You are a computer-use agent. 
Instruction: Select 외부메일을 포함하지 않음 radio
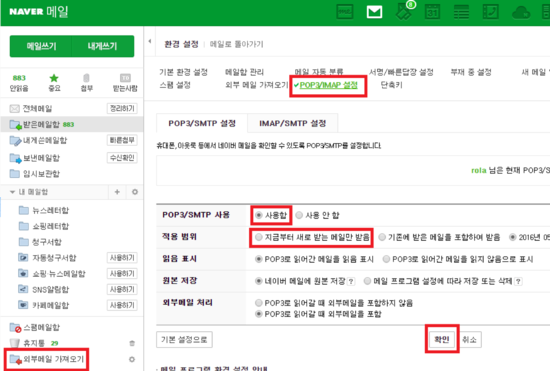(x=259, y=303)
